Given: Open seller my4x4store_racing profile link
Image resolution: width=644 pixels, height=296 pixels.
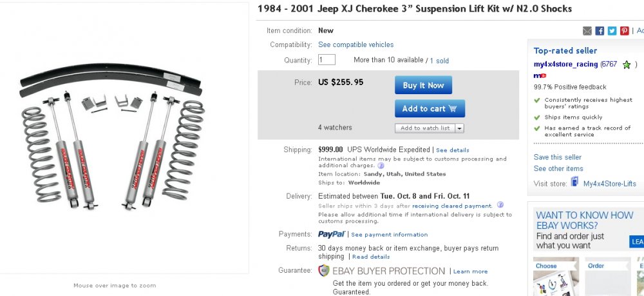Looking at the screenshot, I should pos(565,64).
